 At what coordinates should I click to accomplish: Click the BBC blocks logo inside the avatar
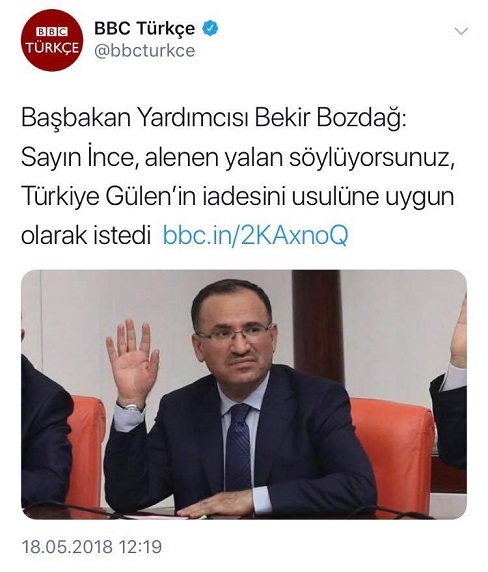pos(52,32)
